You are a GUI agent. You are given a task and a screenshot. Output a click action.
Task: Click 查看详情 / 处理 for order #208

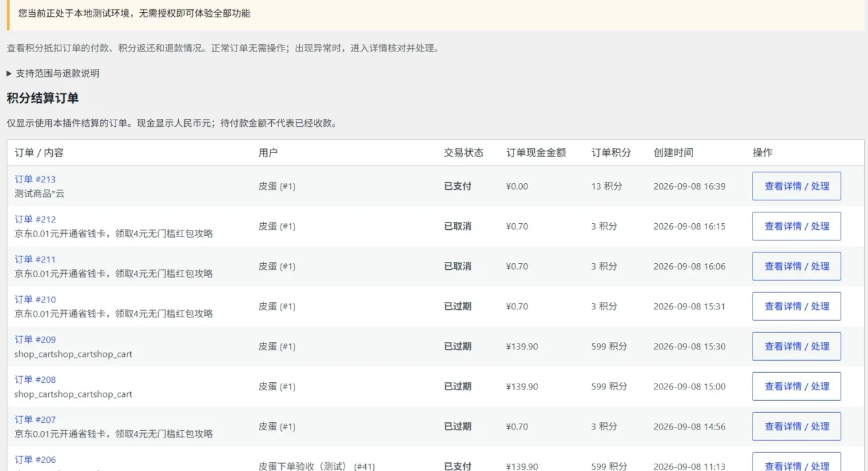tap(797, 387)
